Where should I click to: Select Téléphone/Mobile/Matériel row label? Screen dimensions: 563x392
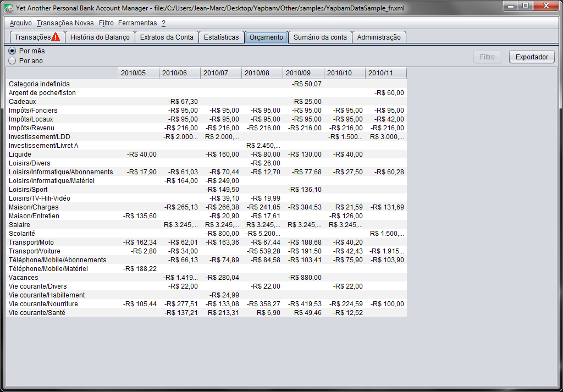point(48,268)
